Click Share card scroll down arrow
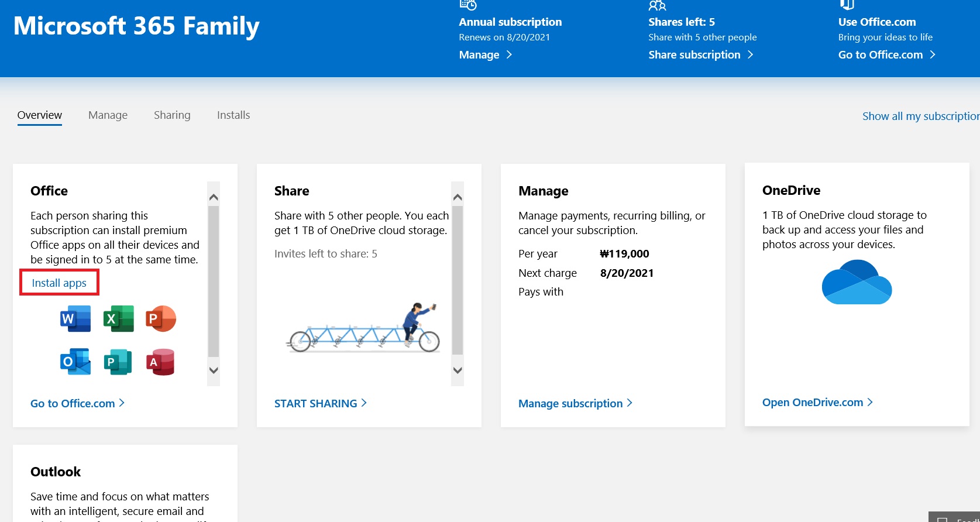 [458, 370]
